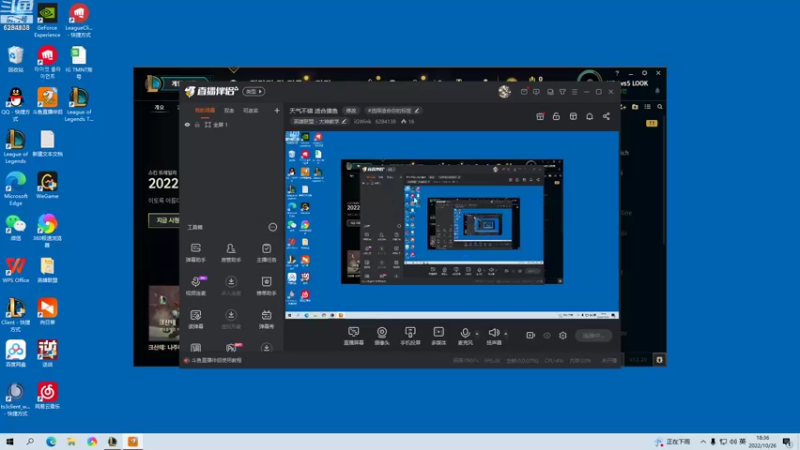
Task: Open the Recycle Bin on desktop
Action: click(x=15, y=59)
